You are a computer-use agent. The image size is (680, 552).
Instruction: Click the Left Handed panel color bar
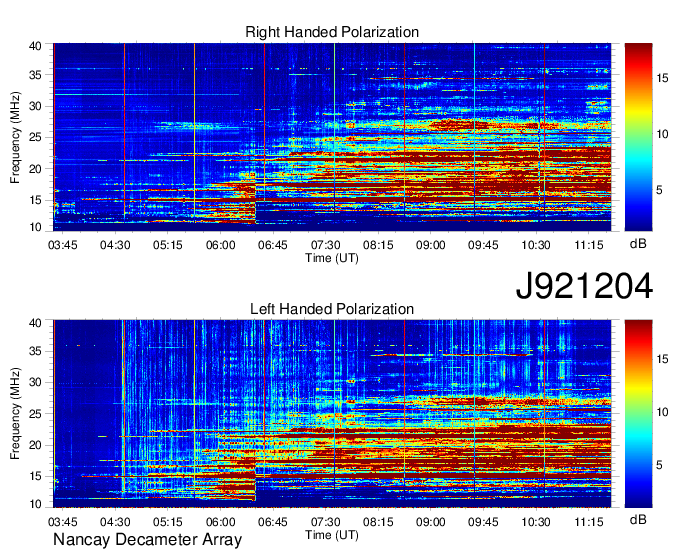coord(638,414)
